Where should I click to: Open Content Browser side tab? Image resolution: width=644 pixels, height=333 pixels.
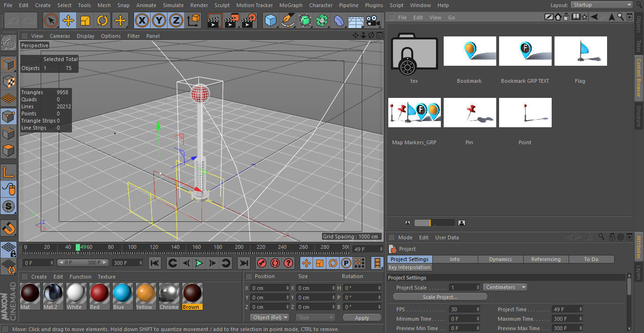click(x=639, y=77)
